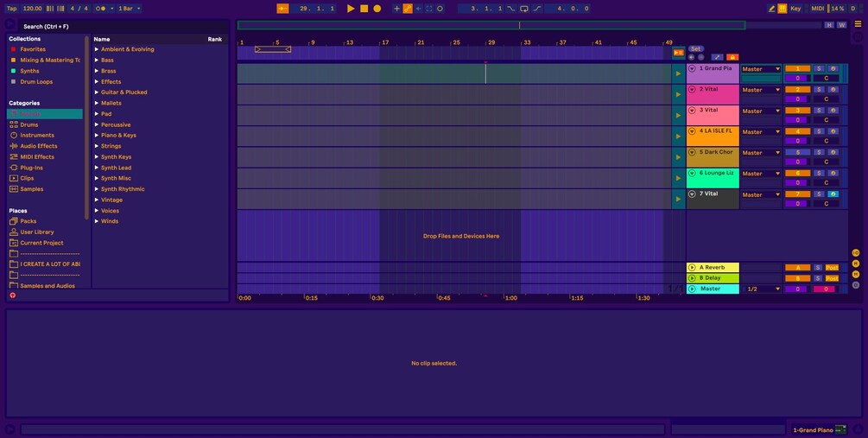Open the Drums category

29,124
